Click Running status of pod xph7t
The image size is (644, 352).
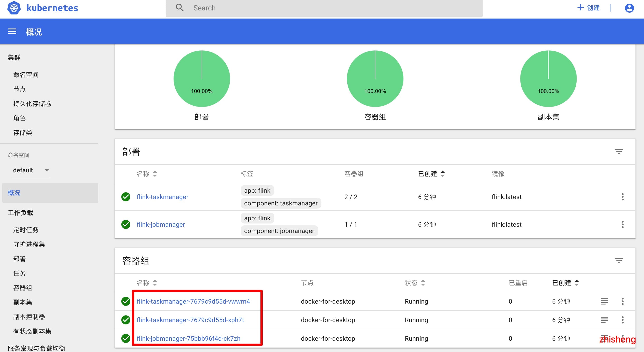416,320
